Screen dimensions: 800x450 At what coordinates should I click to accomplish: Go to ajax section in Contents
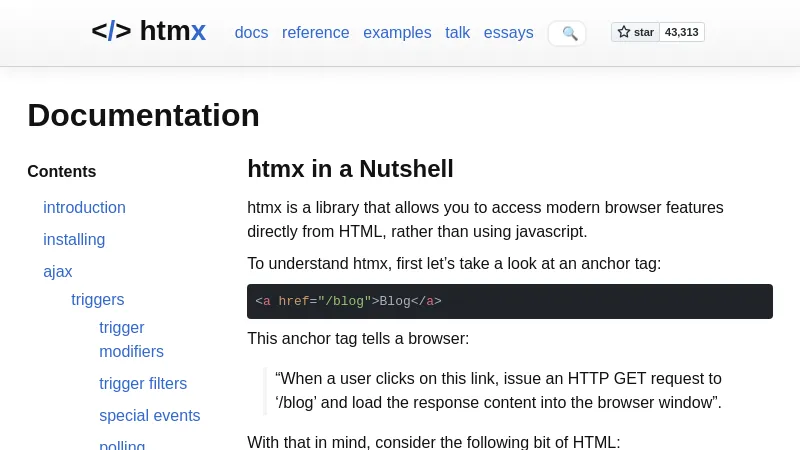(58, 272)
